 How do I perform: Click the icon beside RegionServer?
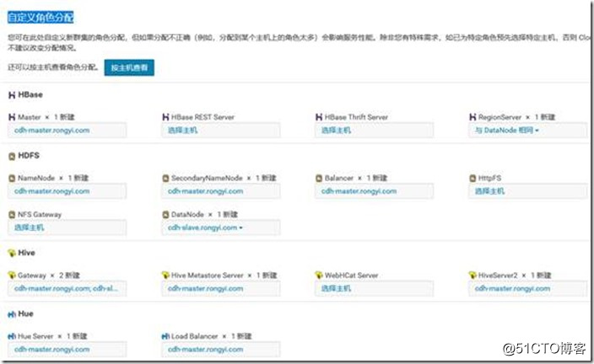(472, 117)
